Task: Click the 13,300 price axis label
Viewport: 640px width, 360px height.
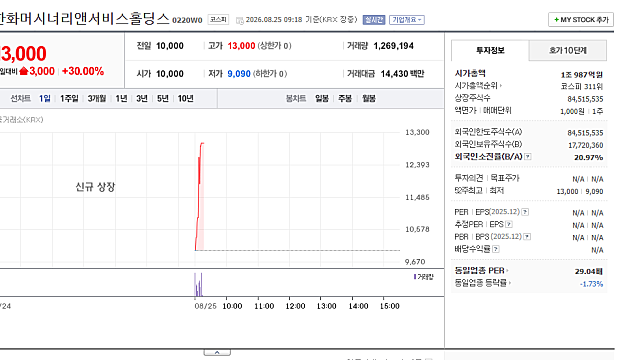Action: click(x=417, y=132)
